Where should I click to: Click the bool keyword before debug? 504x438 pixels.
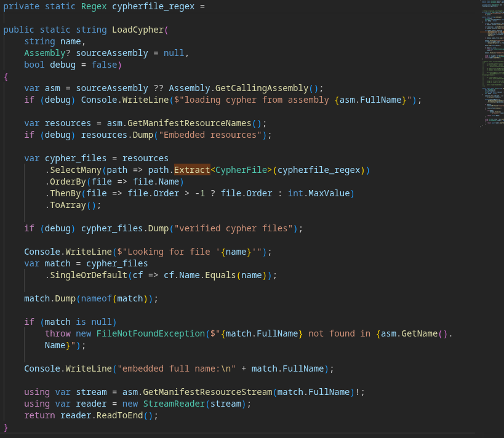[34, 65]
